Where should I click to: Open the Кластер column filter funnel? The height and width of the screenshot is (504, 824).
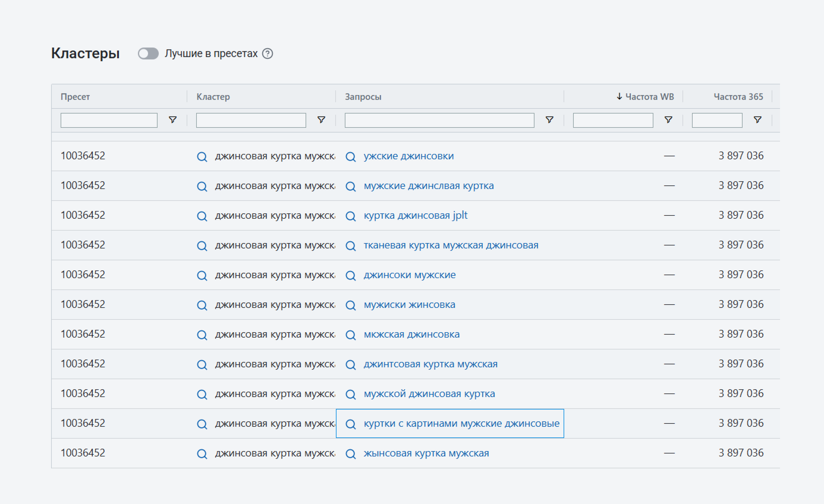pos(321,120)
